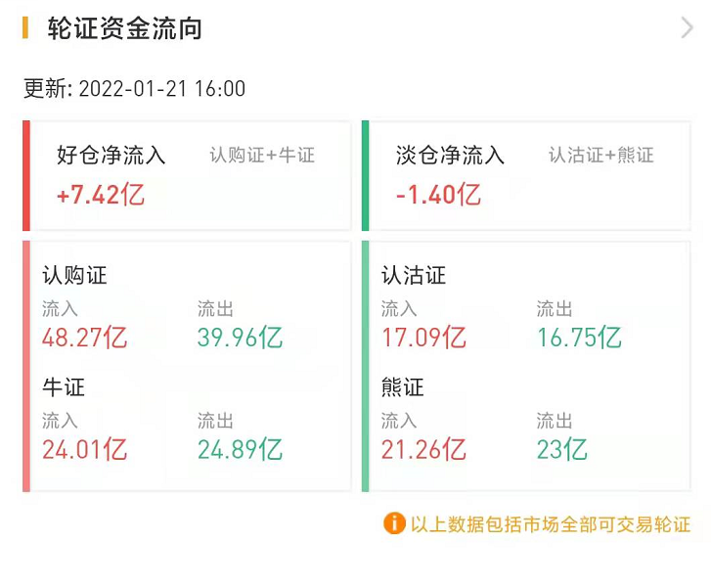Image resolution: width=711 pixels, height=588 pixels.
Task: Tap 认购证 outflow figure 39.96亿
Action: [240, 338]
